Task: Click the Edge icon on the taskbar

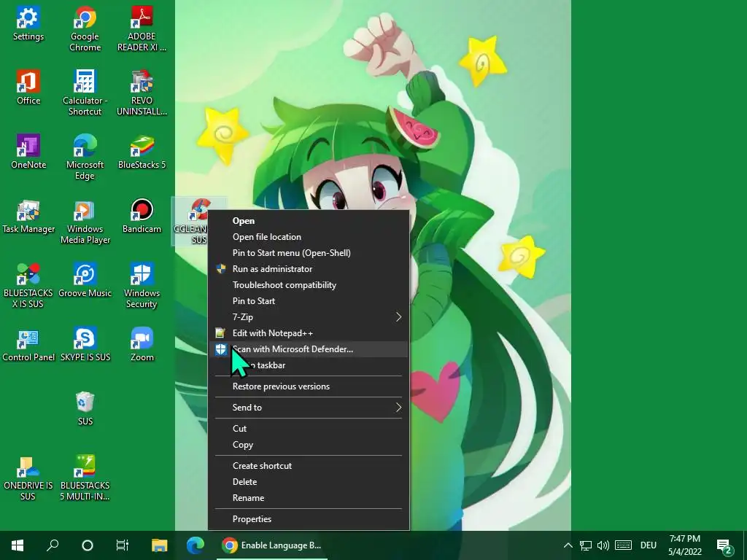Action: (x=196, y=545)
